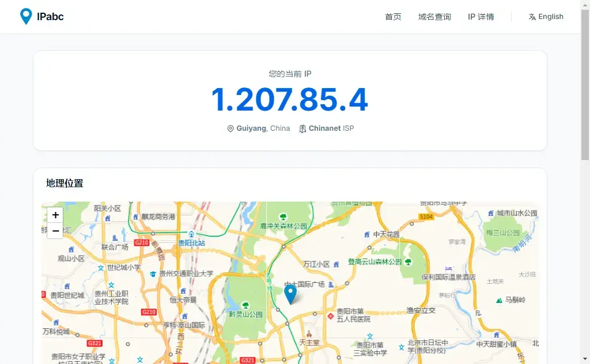The width and height of the screenshot is (590, 364).
Task: Click the 黔灵山公园 tree icon
Action: coord(245,305)
